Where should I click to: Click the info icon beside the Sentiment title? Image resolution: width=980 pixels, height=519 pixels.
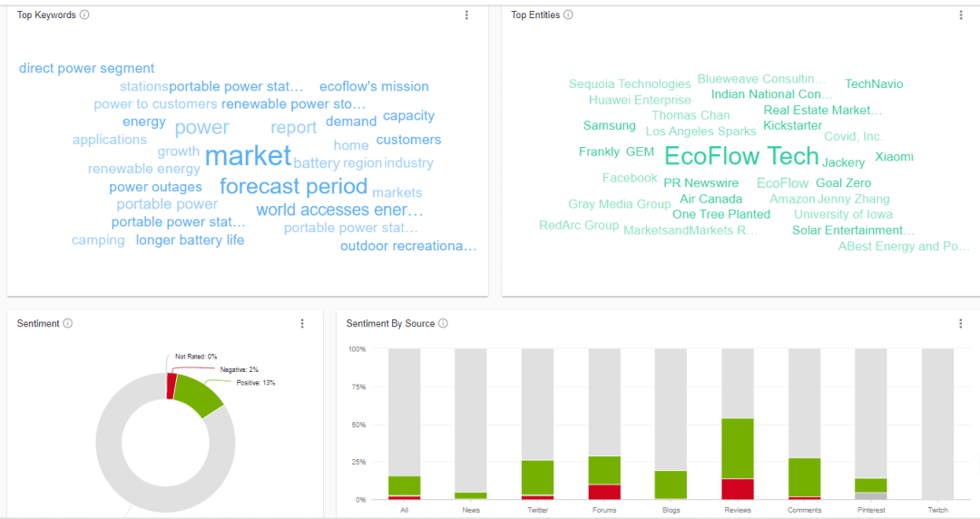tap(67, 323)
